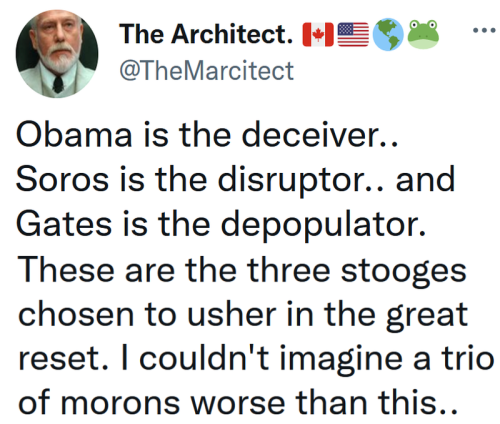
Task: Click the word 'morons' in tweet
Action: (120, 403)
